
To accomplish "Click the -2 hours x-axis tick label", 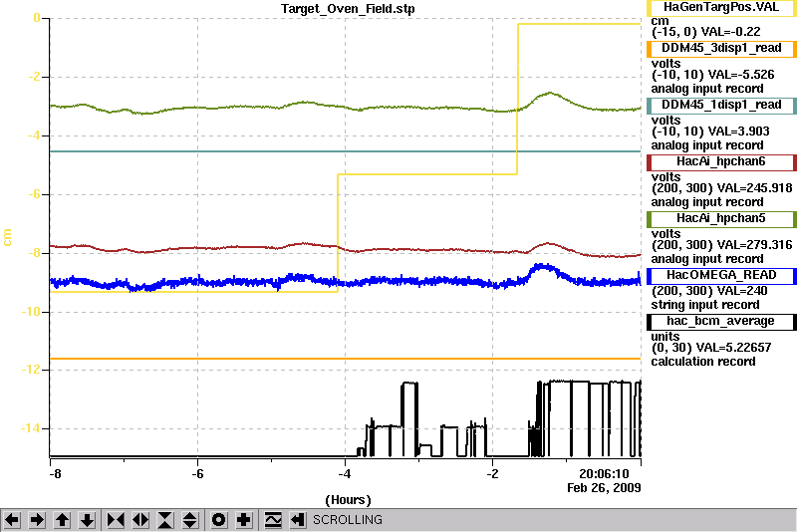I will tap(492, 474).
